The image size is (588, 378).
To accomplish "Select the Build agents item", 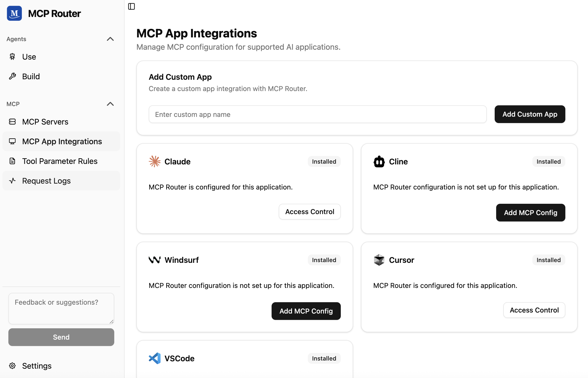I will [31, 77].
